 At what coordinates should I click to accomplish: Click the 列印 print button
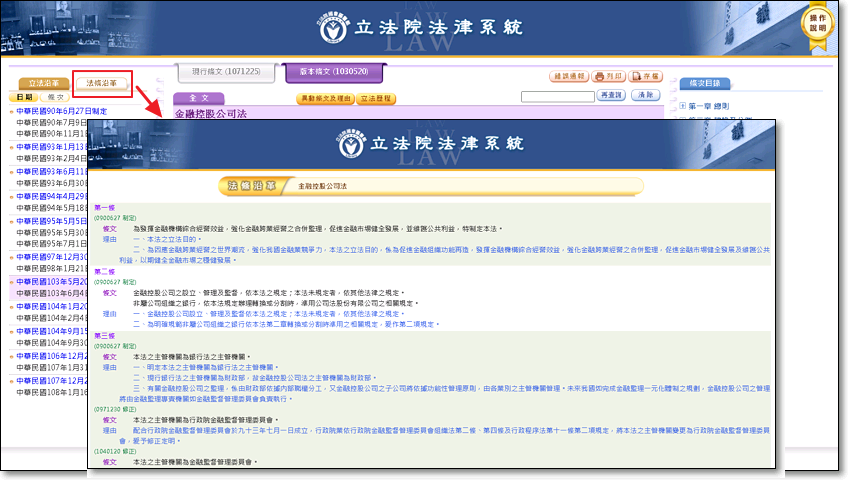[x=609, y=76]
